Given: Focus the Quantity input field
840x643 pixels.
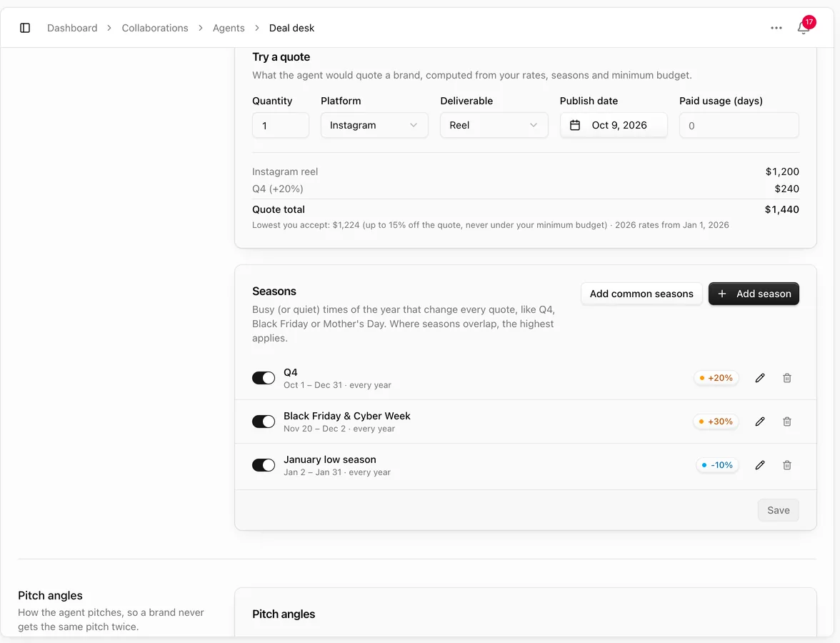Looking at the screenshot, I should [x=280, y=126].
